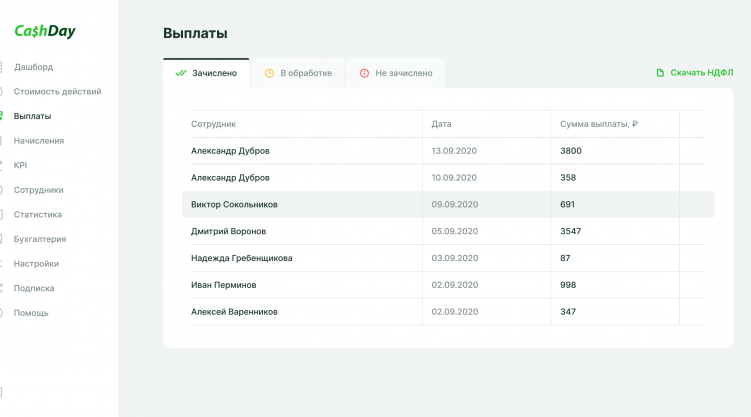Click the document icon next to Скачать НДФЛ
The image size is (751, 417).
coord(660,73)
